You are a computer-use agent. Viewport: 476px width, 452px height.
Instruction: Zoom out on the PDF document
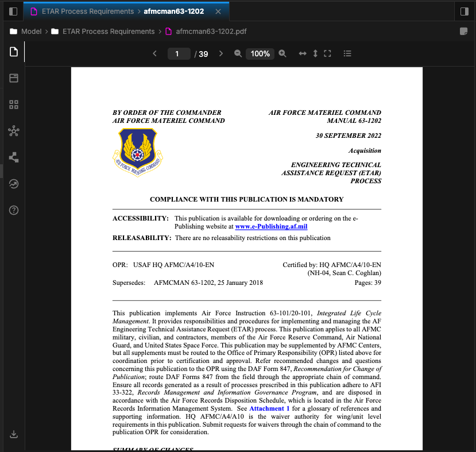pos(238,53)
